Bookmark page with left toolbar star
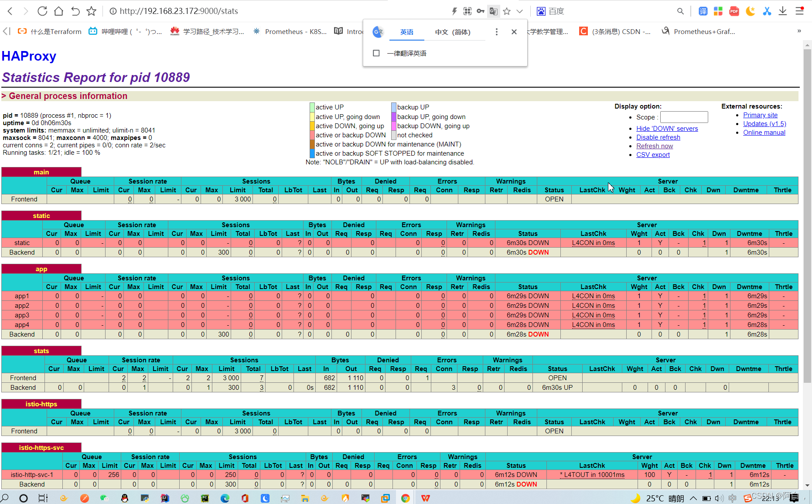 click(91, 11)
